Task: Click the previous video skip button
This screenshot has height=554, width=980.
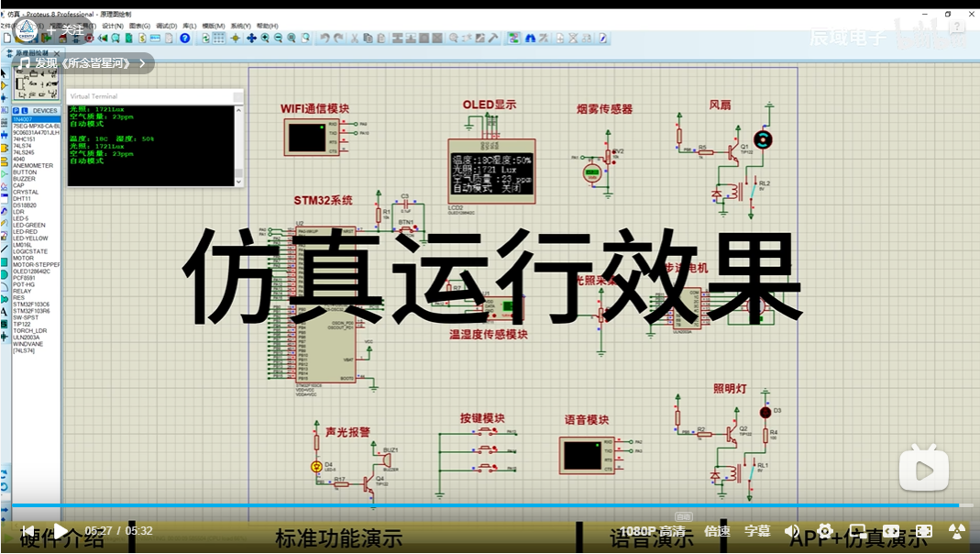Action: click(x=28, y=531)
